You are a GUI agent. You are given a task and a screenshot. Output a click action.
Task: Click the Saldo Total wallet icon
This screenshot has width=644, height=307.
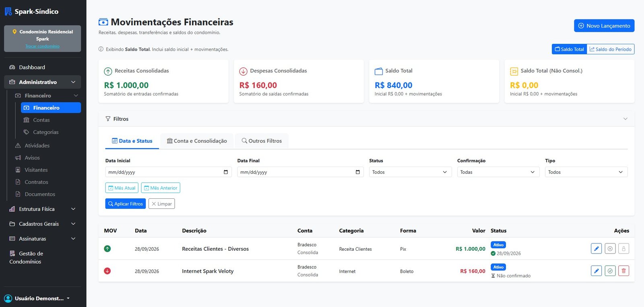[x=379, y=71]
